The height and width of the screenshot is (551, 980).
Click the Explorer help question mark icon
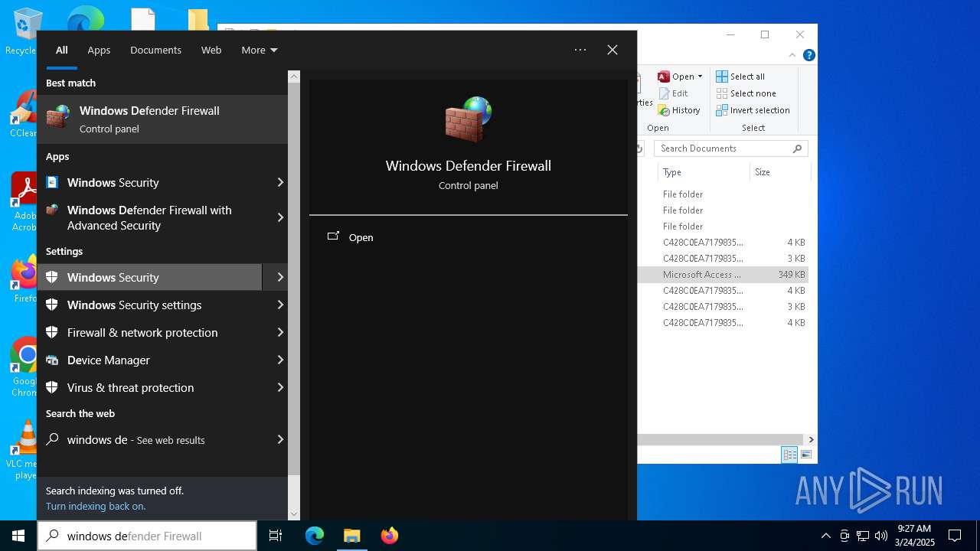click(x=808, y=55)
